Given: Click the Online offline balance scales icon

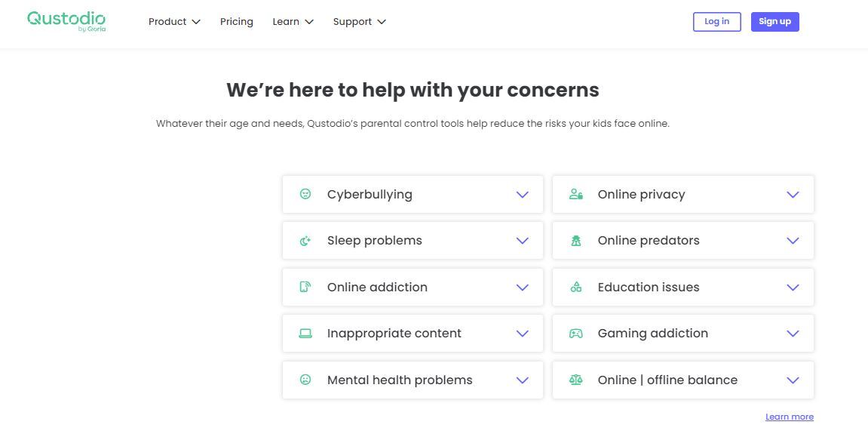Looking at the screenshot, I should pyautogui.click(x=575, y=380).
